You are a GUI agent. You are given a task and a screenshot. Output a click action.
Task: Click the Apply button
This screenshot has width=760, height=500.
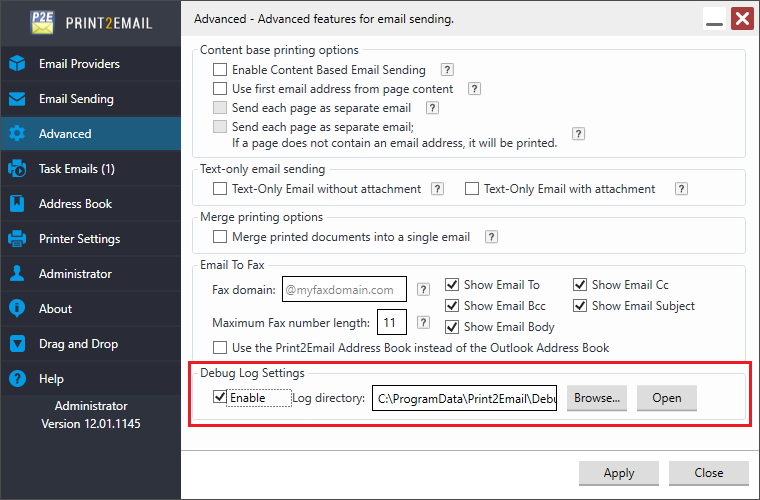(619, 473)
